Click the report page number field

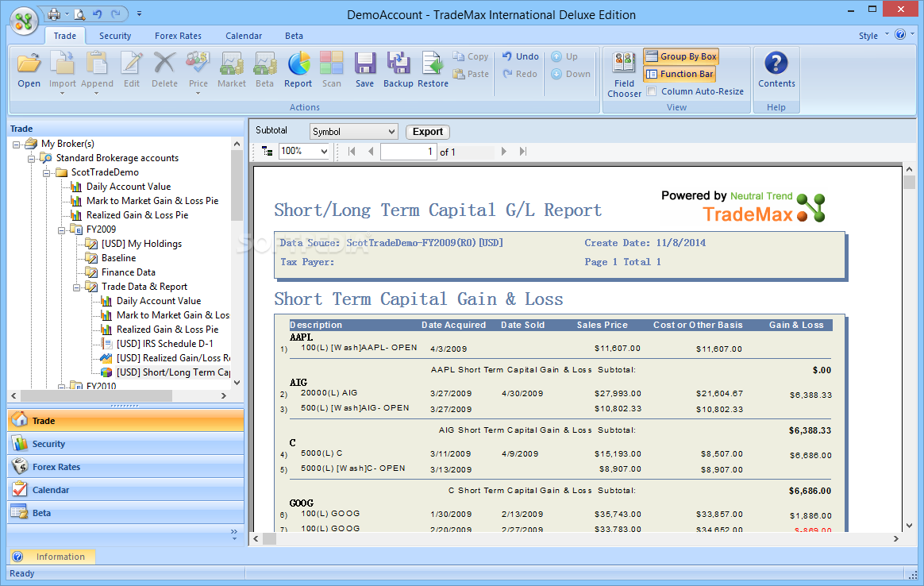(x=408, y=152)
